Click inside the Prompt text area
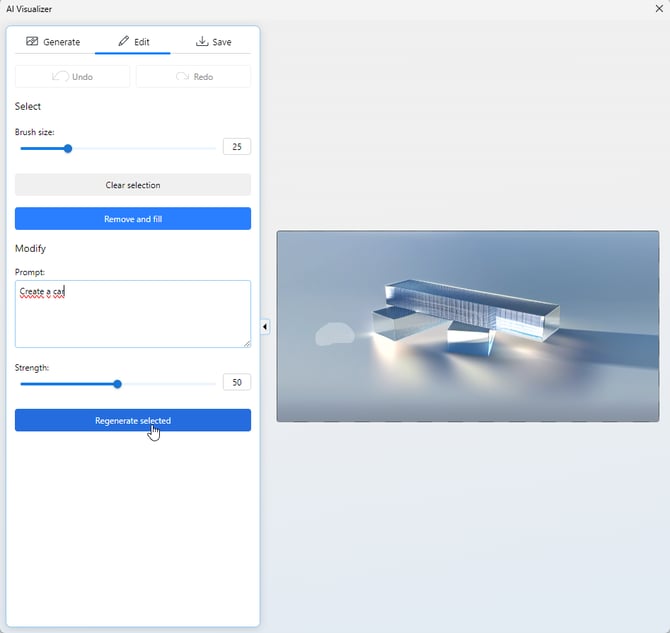This screenshot has height=633, width=670. [x=133, y=320]
